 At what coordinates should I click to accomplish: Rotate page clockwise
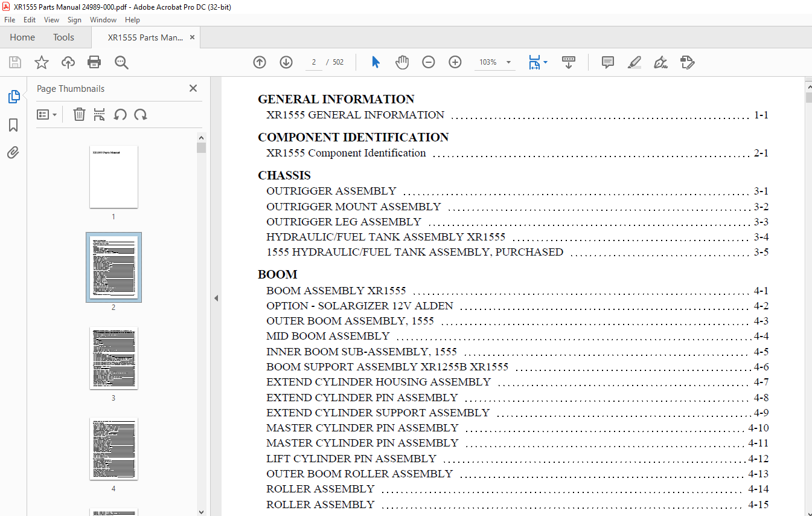(141, 114)
